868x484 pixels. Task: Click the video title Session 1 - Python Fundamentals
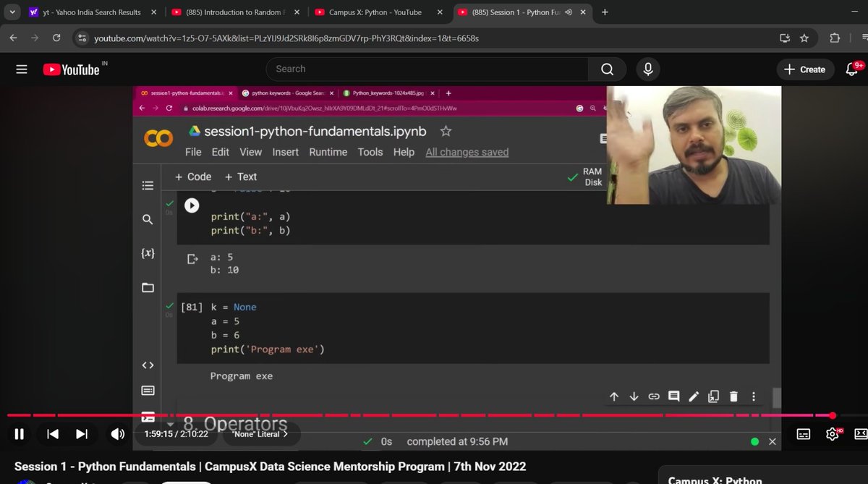[270, 467]
